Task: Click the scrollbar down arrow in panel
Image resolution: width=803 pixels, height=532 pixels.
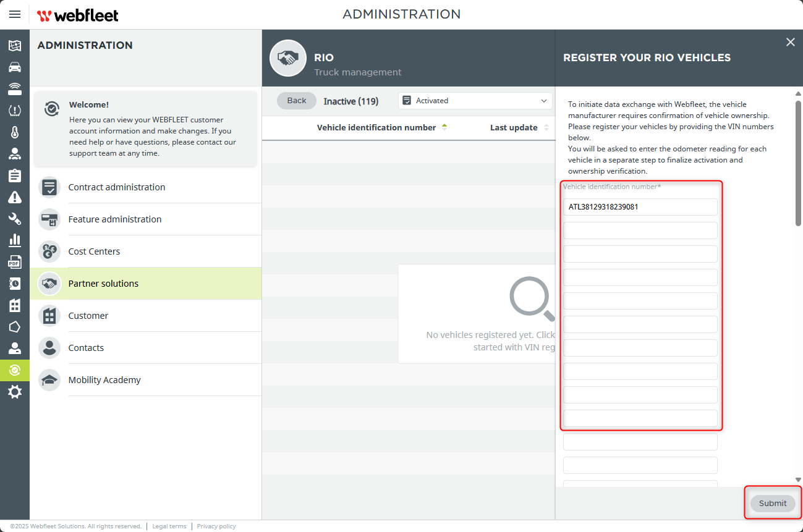Action: point(798,479)
